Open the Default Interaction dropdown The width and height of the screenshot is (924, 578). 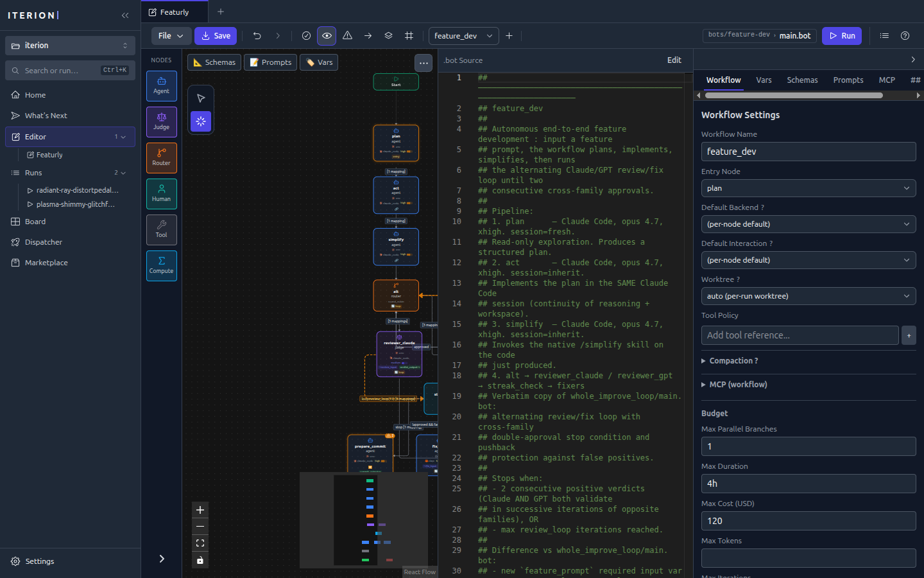[809, 260]
